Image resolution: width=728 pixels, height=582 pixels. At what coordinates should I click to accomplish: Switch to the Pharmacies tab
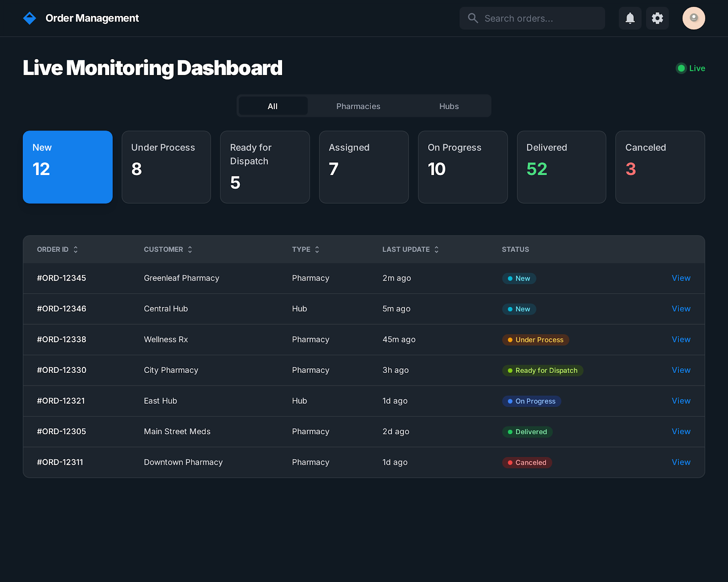click(358, 106)
